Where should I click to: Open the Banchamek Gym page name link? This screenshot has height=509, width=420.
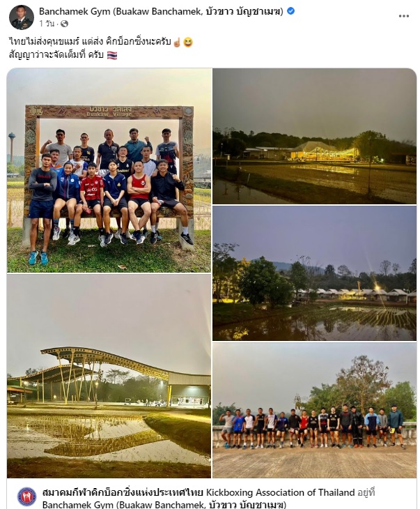tap(161, 11)
